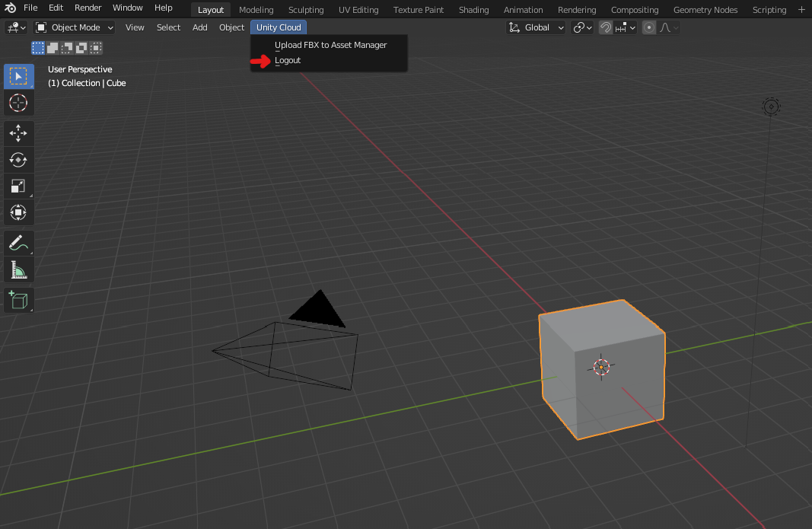Viewport: 812px width, 529px height.
Task: Choose the Scale tool
Action: point(18,186)
